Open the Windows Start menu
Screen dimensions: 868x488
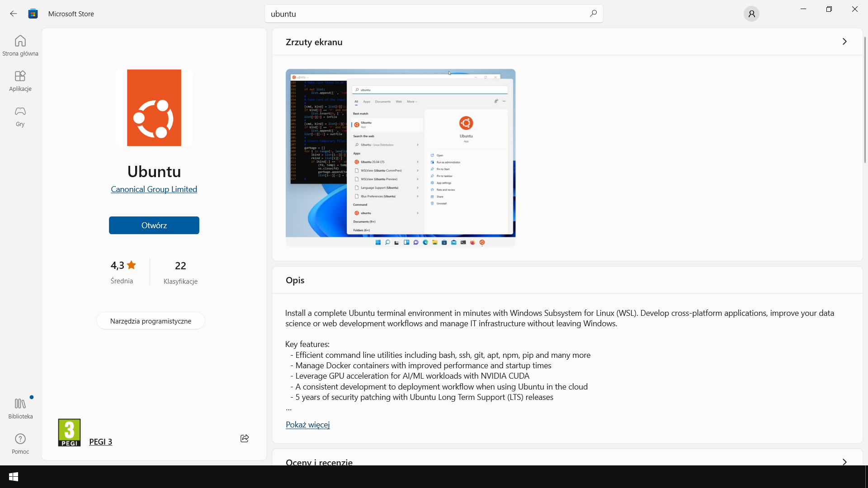tap(14, 477)
